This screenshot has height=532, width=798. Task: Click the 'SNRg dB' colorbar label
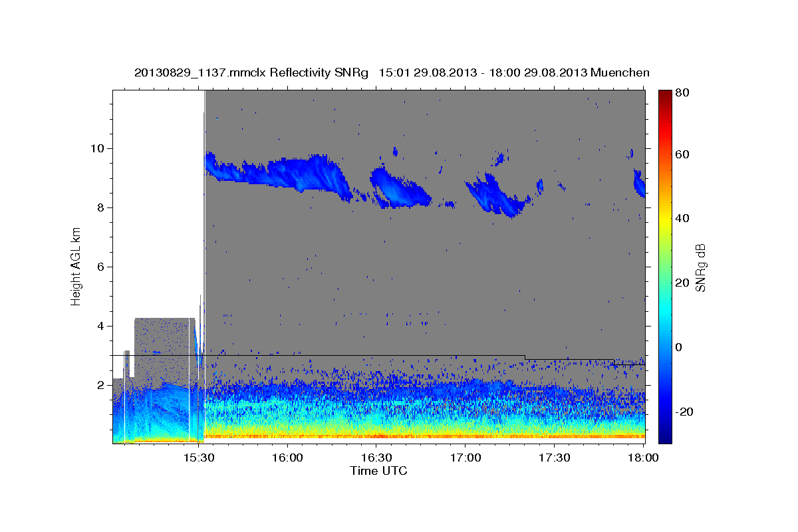700,268
